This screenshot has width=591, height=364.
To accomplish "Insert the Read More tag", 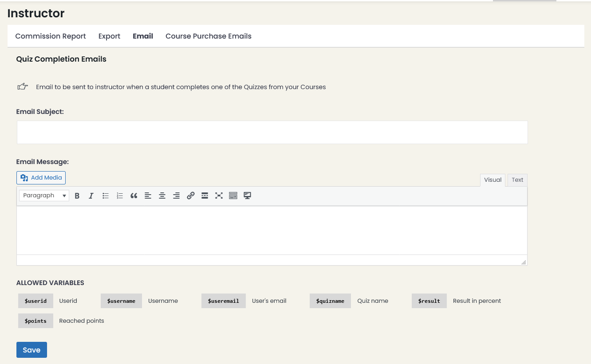I will point(205,196).
